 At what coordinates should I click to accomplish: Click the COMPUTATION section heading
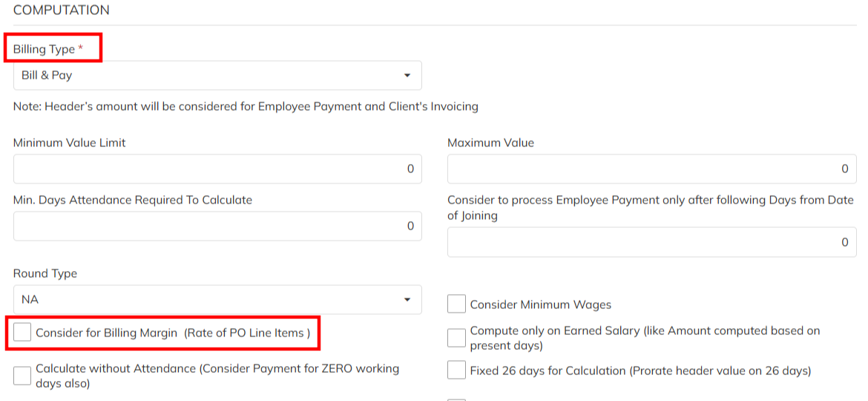click(62, 10)
